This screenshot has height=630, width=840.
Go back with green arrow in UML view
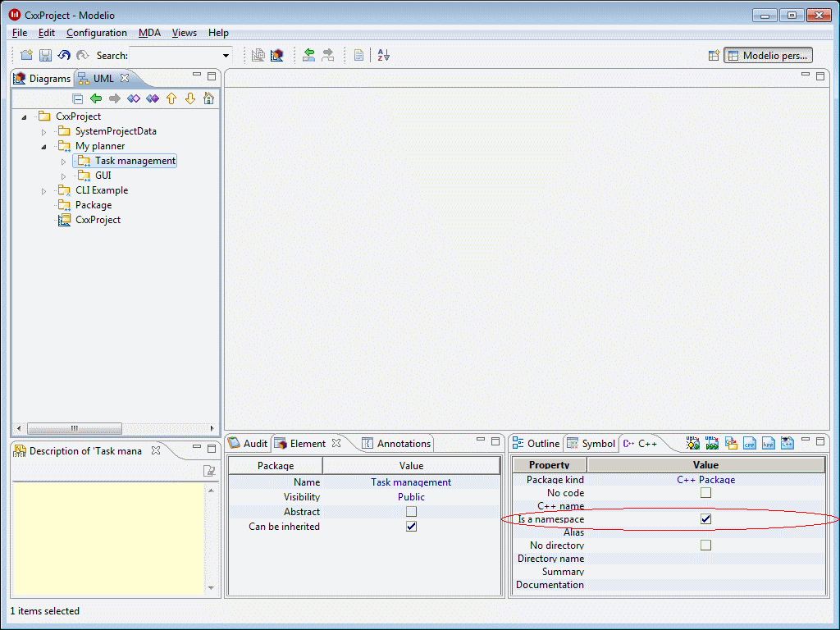97,98
